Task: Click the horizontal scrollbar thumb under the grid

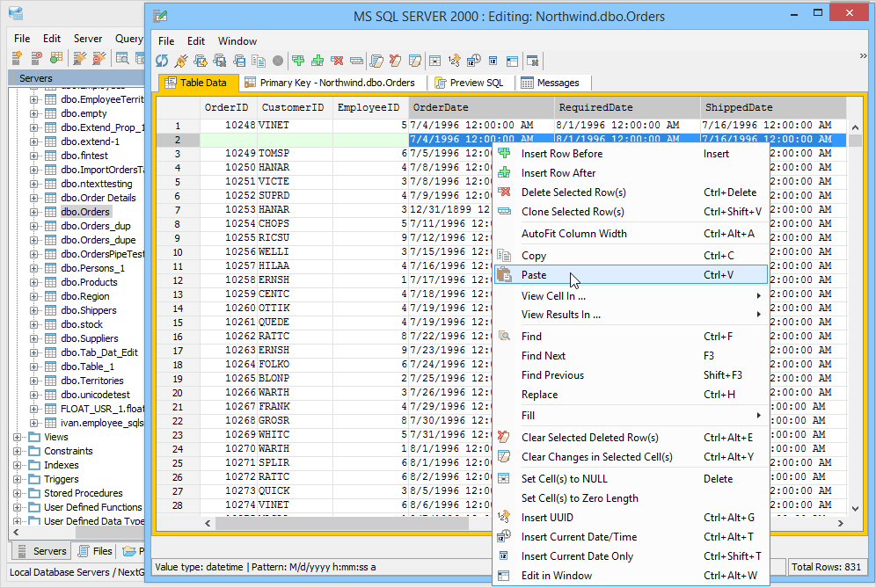Action: coord(342,523)
